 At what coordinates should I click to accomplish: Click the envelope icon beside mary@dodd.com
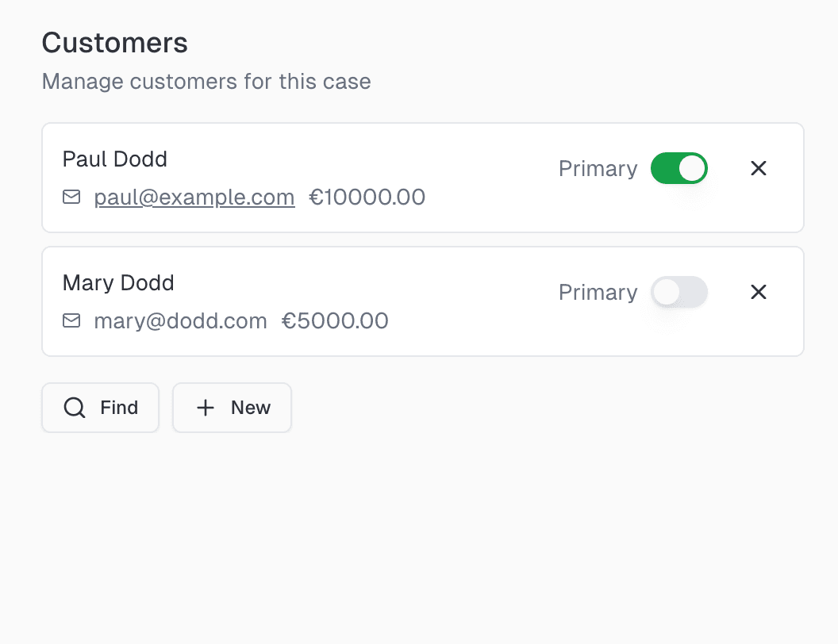[x=71, y=321]
